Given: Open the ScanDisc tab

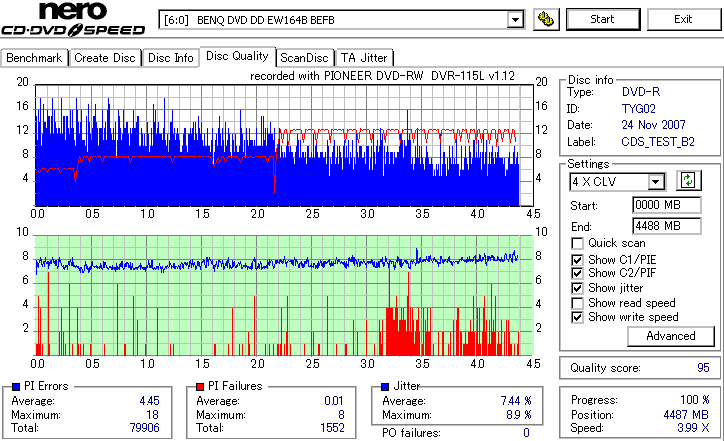Looking at the screenshot, I should point(304,58).
